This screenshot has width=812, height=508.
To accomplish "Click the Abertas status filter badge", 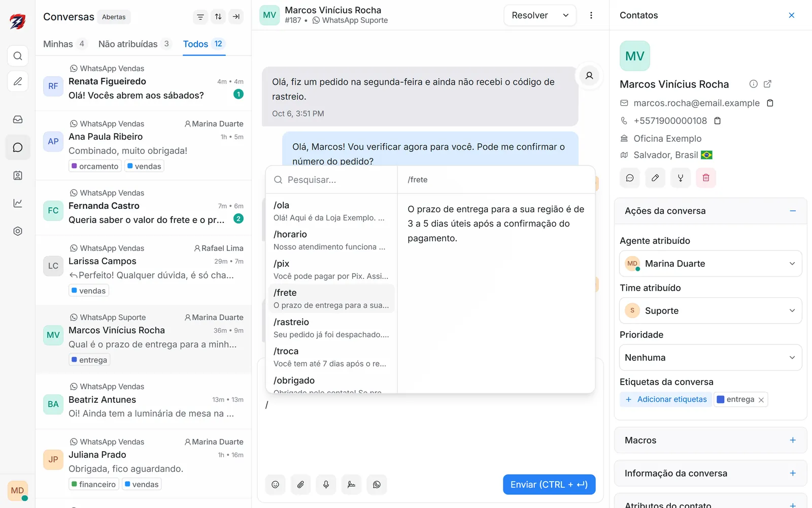I will tap(114, 17).
